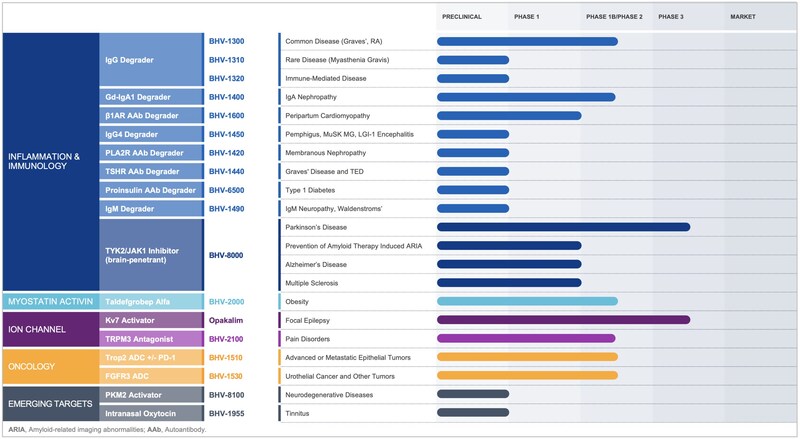
Task: Click the TYK2/JAK1 Inhibitor mechanism cell
Action: pyautogui.click(x=150, y=255)
